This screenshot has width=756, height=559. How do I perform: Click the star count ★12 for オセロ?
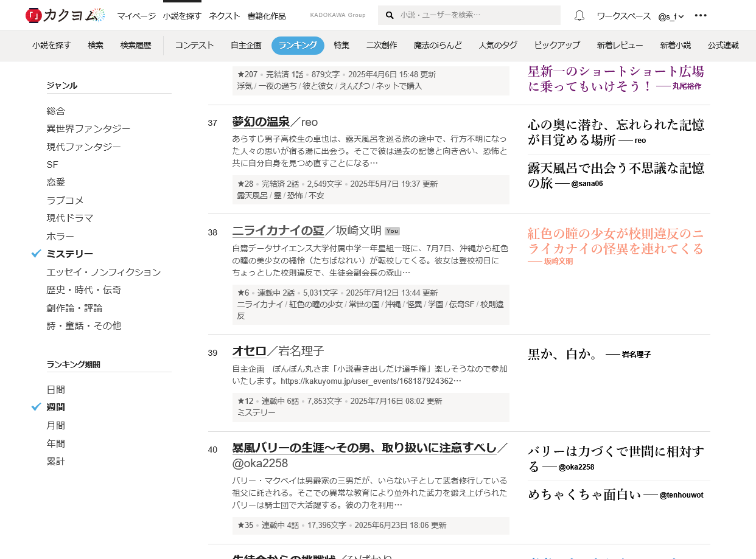(x=245, y=401)
